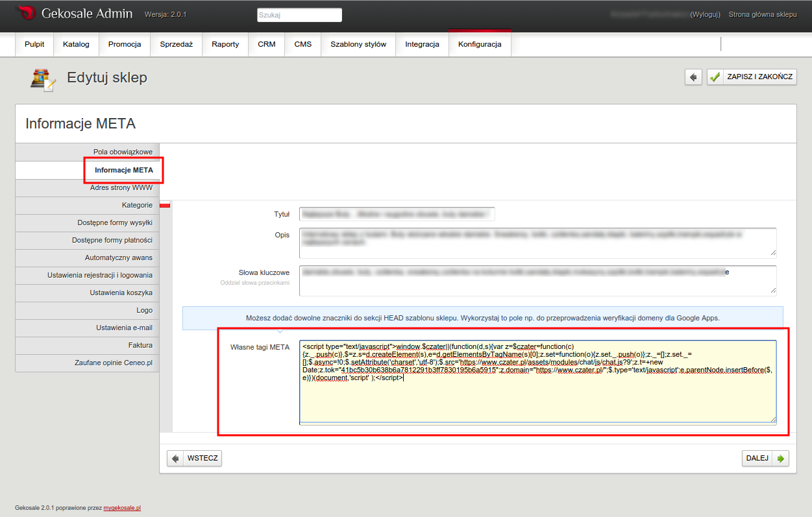This screenshot has width=812, height=517.
Task: Click the Własne tagi META resize handle
Action: tap(772, 420)
